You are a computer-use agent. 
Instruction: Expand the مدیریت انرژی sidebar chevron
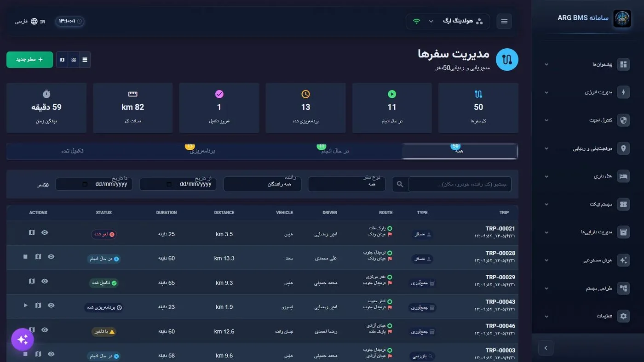546,92
